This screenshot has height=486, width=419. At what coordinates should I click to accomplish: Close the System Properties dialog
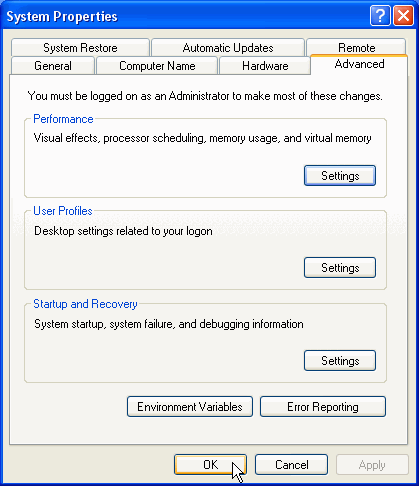point(403,16)
